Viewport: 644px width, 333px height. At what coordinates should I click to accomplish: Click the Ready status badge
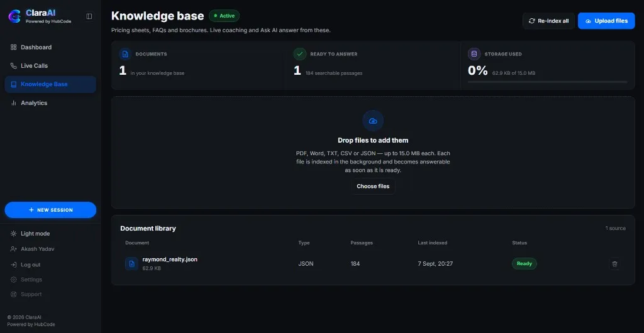(x=524, y=264)
